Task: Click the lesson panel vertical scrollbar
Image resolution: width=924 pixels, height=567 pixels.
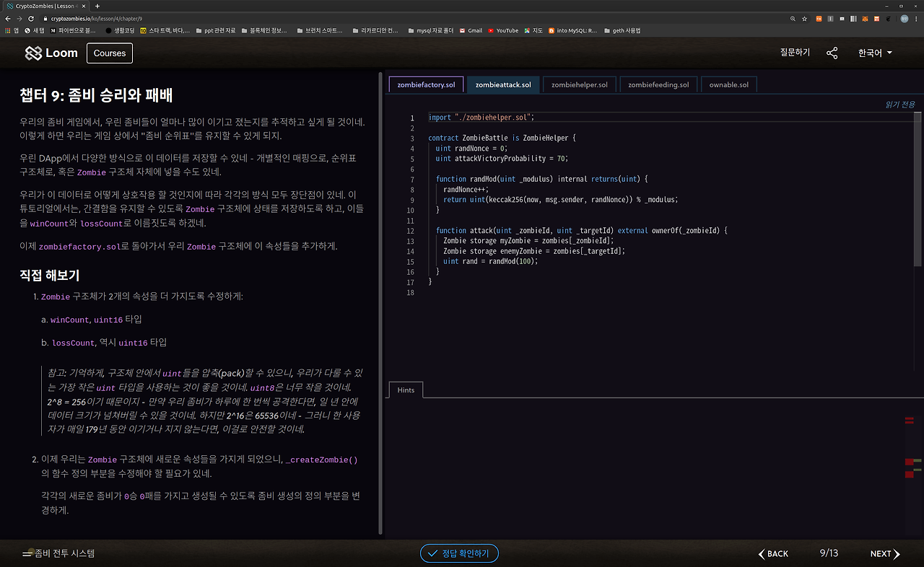Action: (x=380, y=303)
